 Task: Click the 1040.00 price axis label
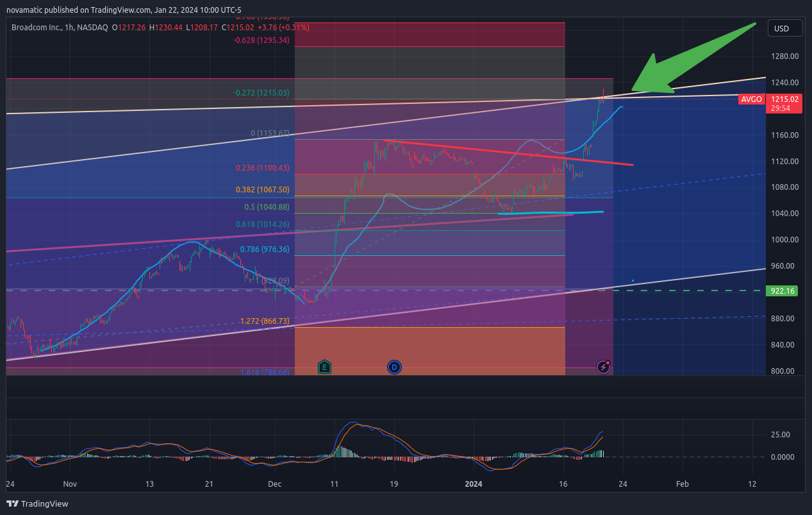(785, 214)
